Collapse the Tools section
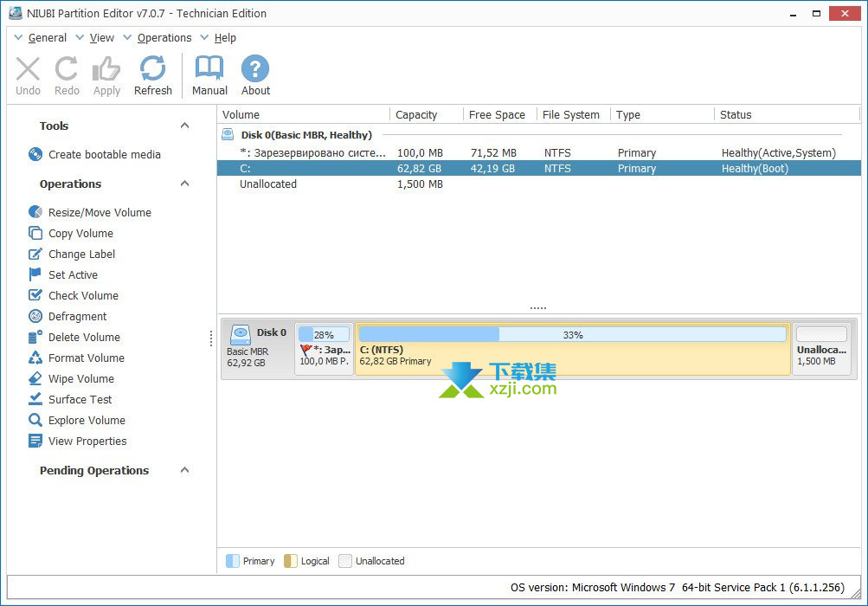 pos(185,126)
